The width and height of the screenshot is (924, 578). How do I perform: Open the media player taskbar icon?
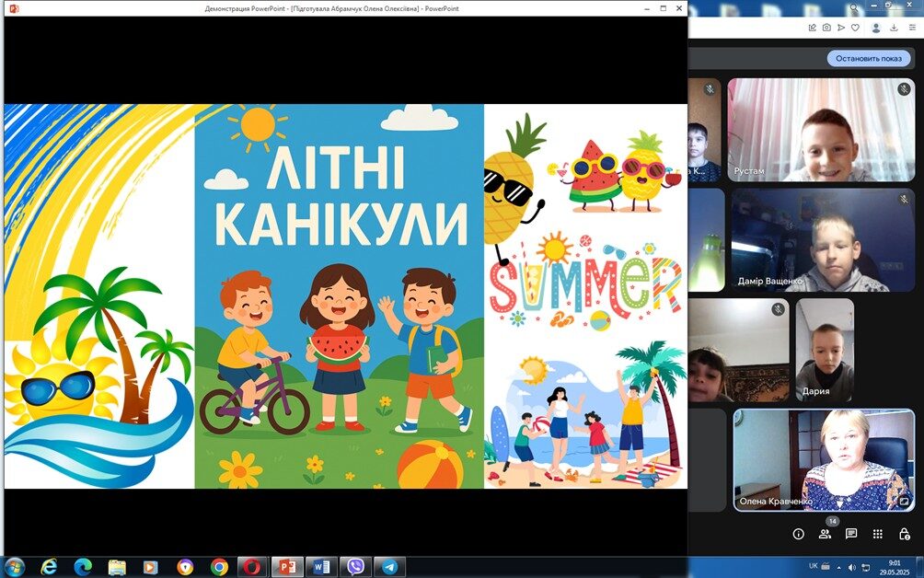pyautogui.click(x=150, y=567)
